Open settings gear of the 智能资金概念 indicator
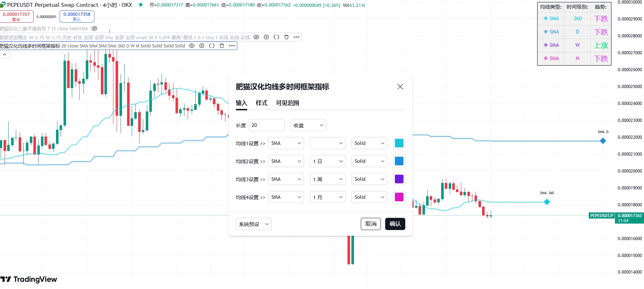 click(266, 37)
